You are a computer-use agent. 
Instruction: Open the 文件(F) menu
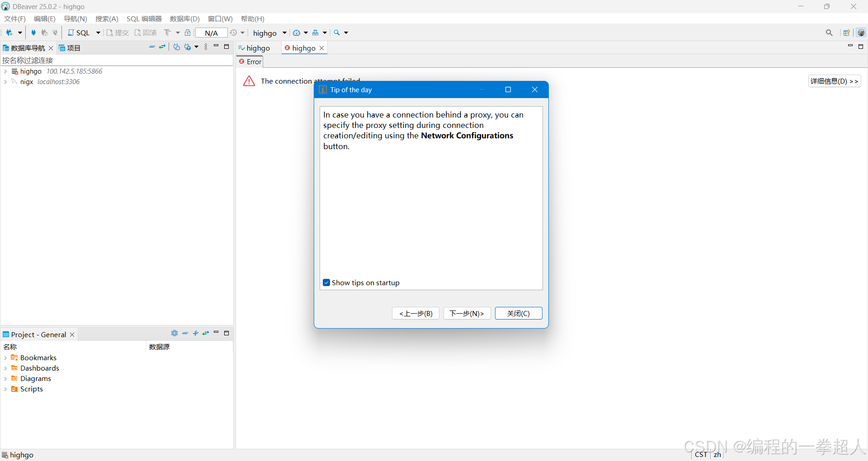coord(15,19)
